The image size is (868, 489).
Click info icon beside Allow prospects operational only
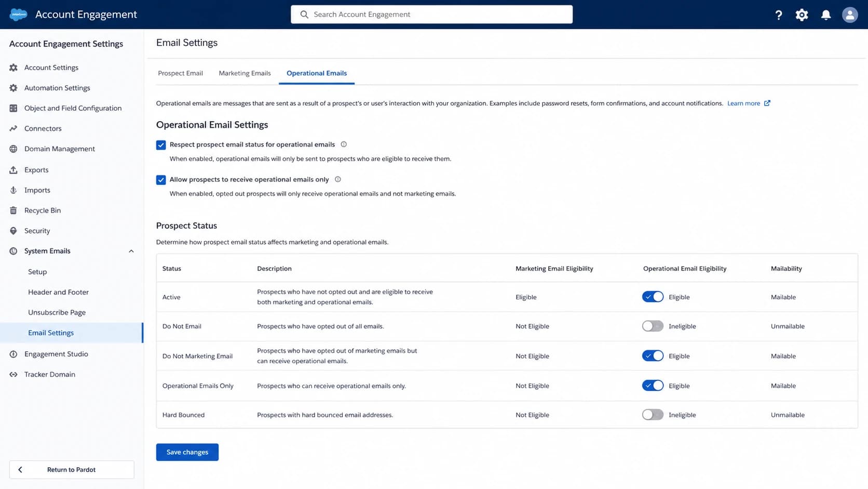coord(338,179)
